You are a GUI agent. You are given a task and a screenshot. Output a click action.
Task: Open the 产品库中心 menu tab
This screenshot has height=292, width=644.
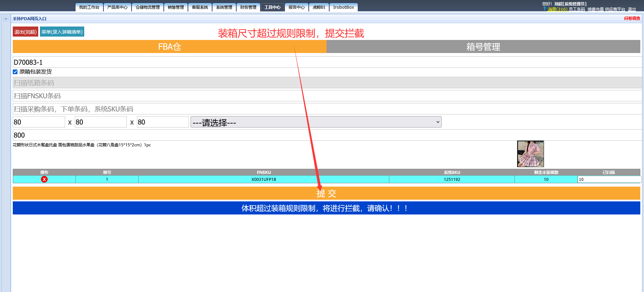[117, 7]
